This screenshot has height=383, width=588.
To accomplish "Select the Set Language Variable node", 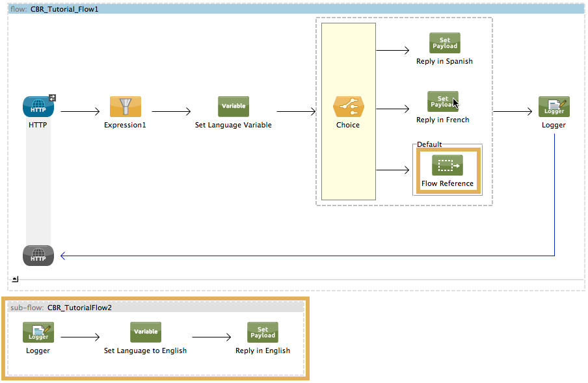I will 233,107.
